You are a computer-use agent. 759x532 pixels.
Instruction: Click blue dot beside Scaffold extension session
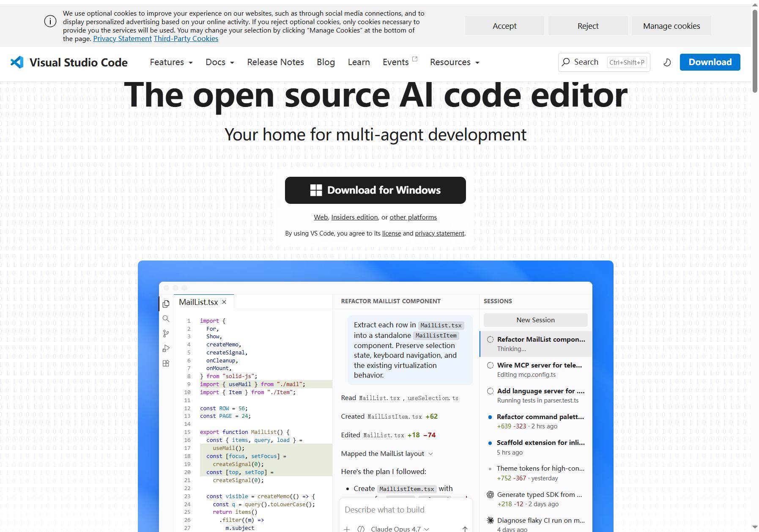click(x=490, y=443)
